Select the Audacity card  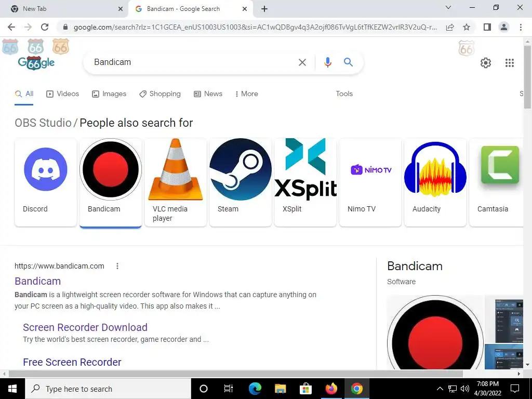(435, 182)
